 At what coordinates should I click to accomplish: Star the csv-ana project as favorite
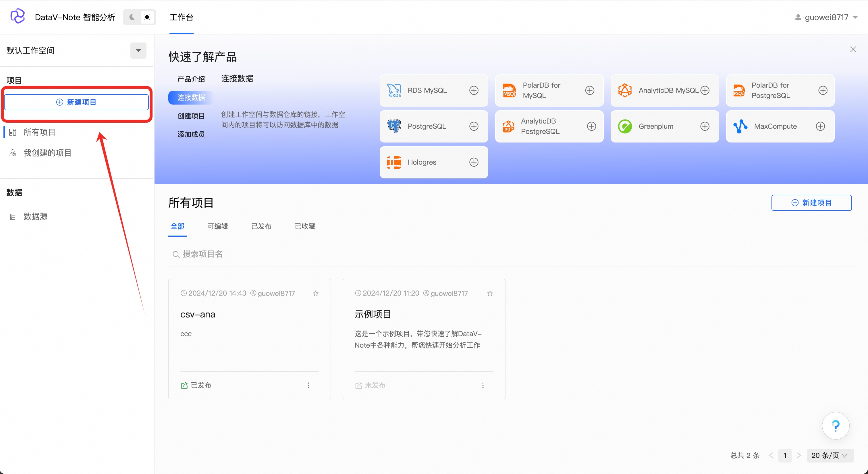coord(315,293)
